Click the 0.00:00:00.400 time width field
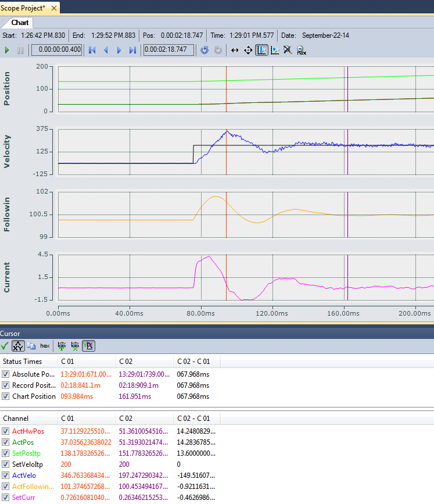This screenshot has width=434, height=504. 56,50
